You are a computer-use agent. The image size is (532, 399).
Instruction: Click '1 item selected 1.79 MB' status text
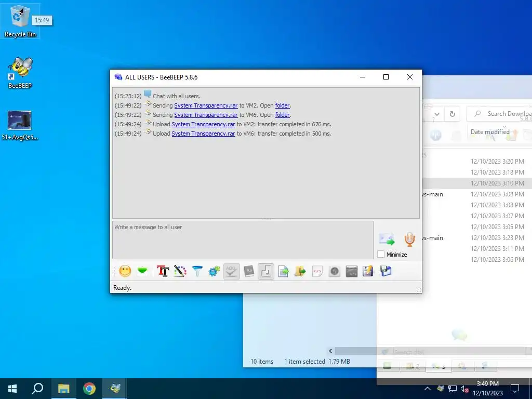point(317,362)
